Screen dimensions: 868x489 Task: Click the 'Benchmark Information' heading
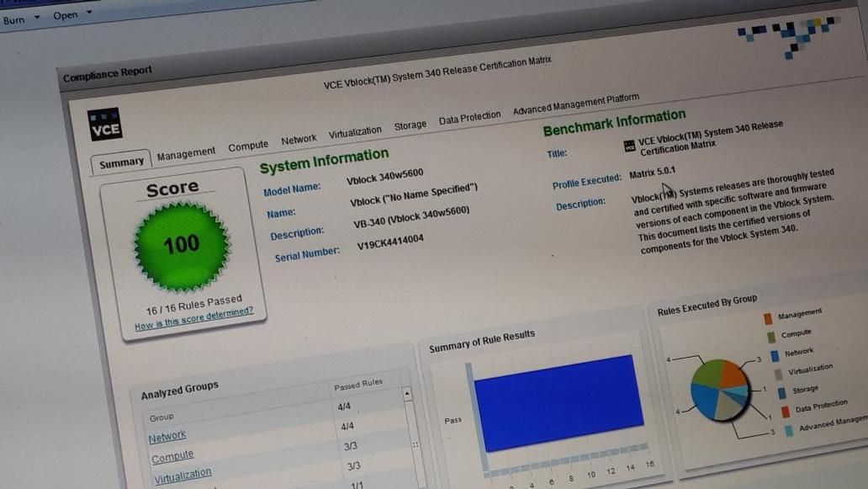coord(614,122)
